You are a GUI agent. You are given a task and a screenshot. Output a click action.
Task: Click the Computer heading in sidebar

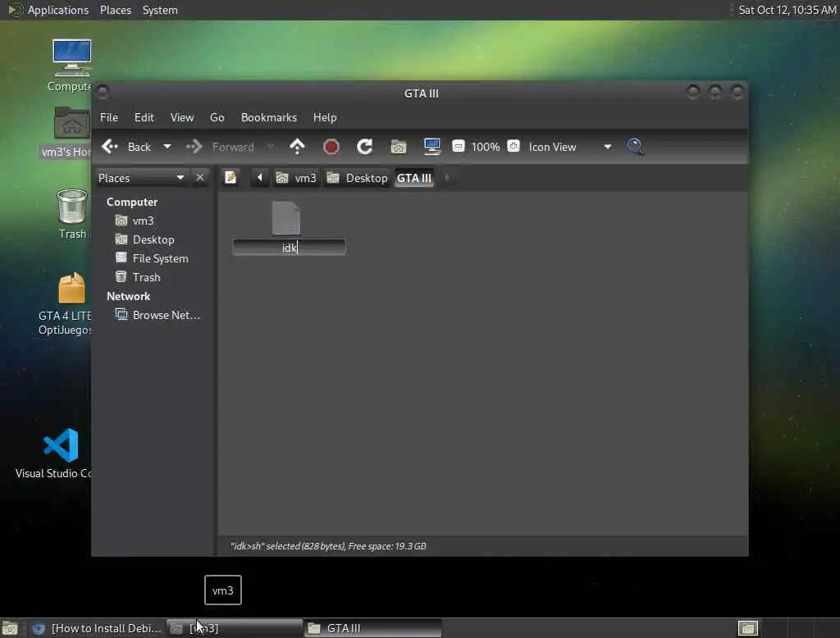click(132, 202)
